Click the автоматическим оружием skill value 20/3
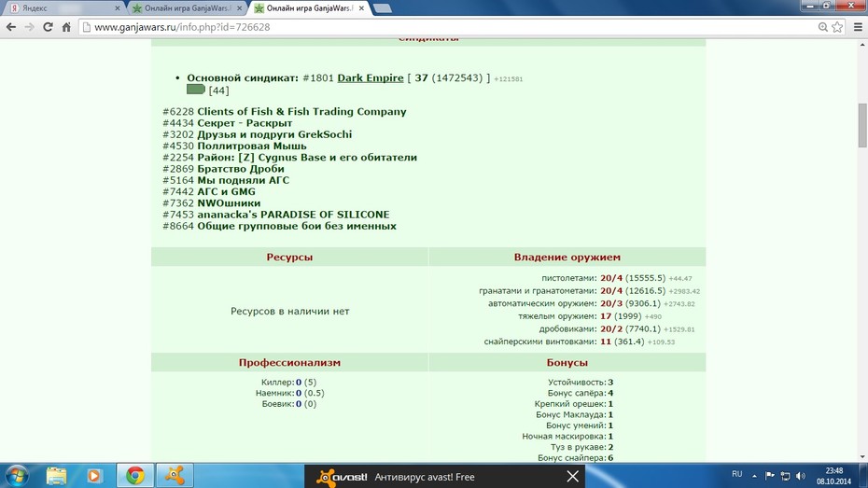Viewport: 868px width, 488px height. pyautogui.click(x=611, y=304)
